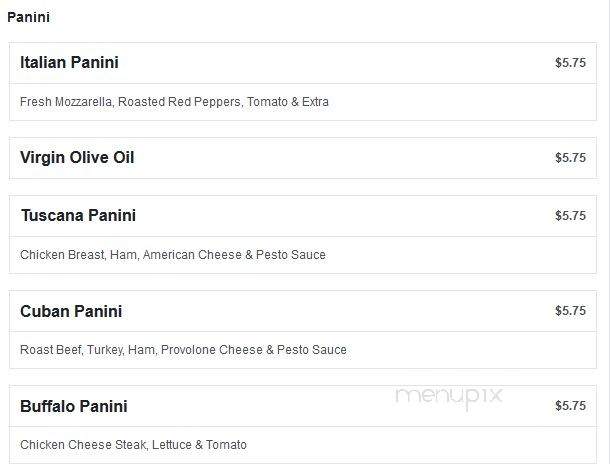Open the Buffalo Panini item
Image resolution: width=610 pixels, height=464 pixels.
coord(74,406)
